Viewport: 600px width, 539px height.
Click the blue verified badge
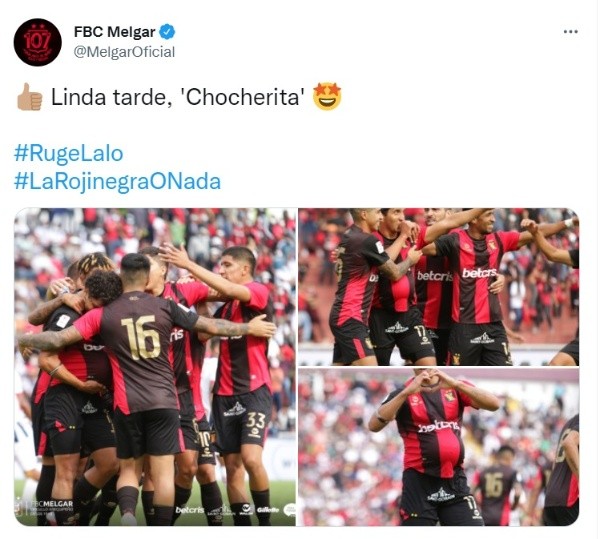pyautogui.click(x=167, y=32)
